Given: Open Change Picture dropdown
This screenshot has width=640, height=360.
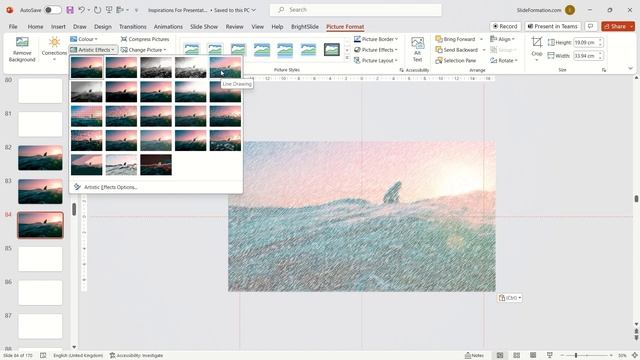Looking at the screenshot, I should [144, 50].
